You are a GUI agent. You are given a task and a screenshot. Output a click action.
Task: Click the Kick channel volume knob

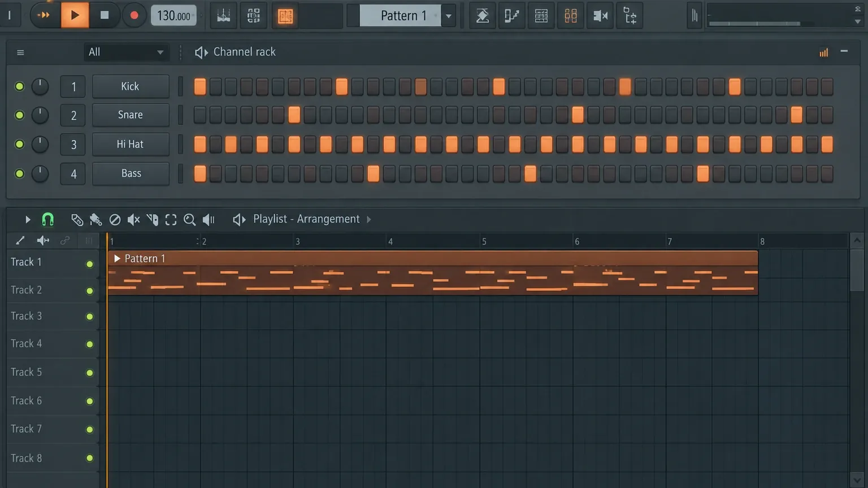point(40,86)
